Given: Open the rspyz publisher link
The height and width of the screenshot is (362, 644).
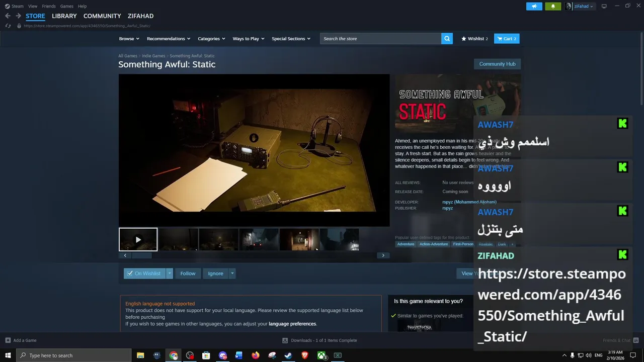Looking at the screenshot, I should point(448,208).
